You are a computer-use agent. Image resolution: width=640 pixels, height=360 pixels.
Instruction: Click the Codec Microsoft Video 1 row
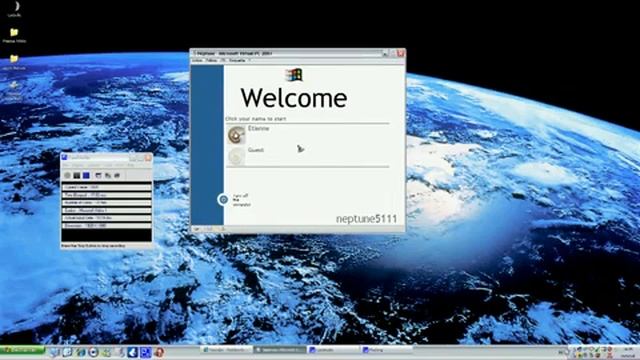click(107, 210)
